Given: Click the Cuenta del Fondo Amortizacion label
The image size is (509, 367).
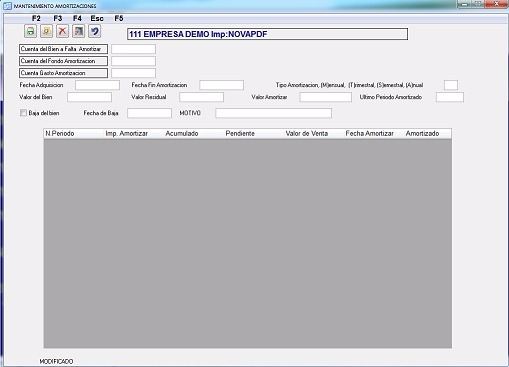Looking at the screenshot, I should pos(63,61).
